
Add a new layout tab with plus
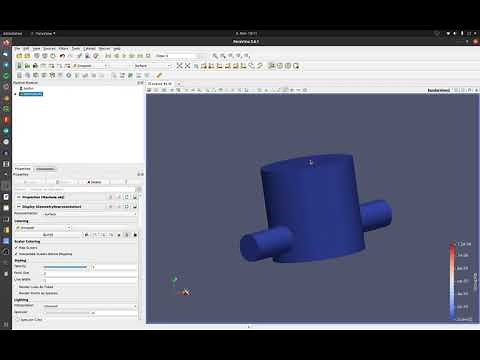point(179,84)
